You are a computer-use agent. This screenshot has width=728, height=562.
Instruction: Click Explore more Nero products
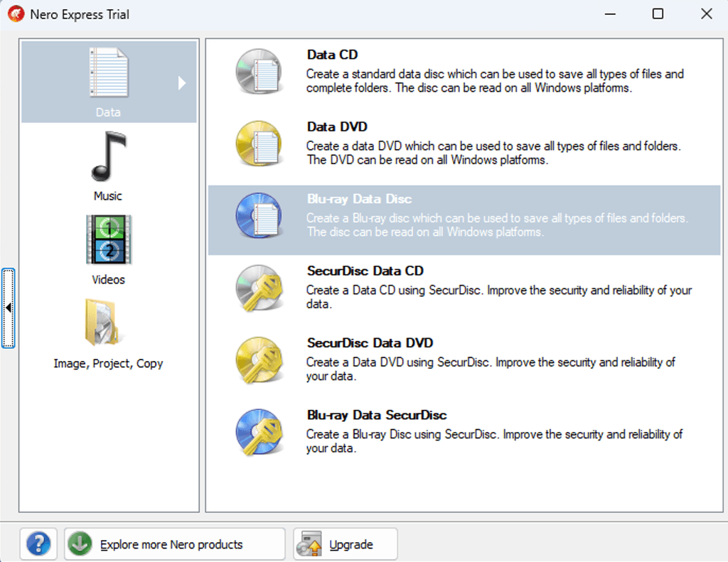pyautogui.click(x=174, y=544)
